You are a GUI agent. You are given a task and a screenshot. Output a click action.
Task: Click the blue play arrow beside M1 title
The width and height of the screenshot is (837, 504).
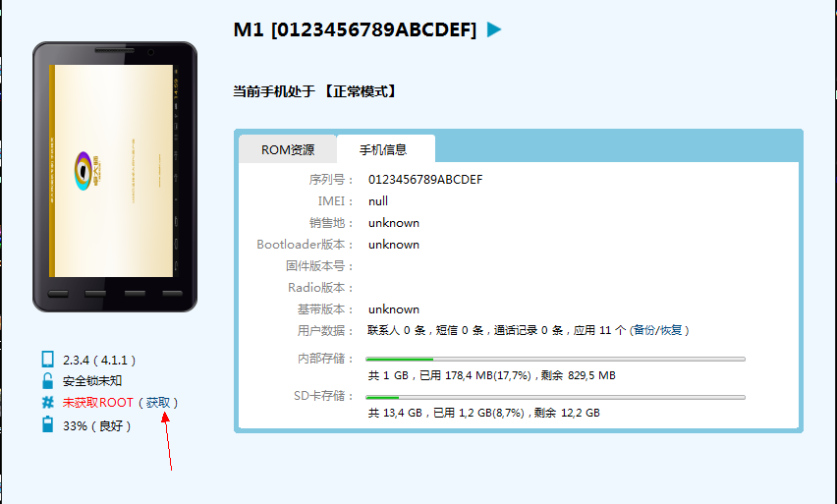(x=494, y=29)
